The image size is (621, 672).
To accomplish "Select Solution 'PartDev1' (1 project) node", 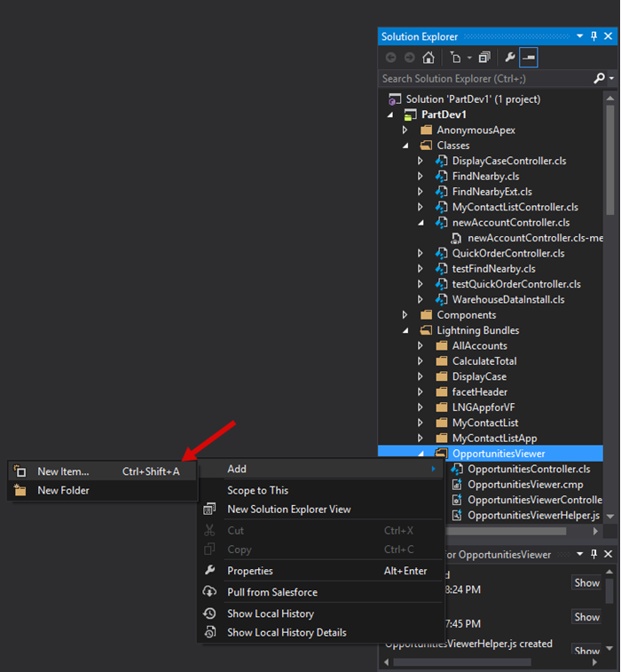I will click(x=473, y=99).
